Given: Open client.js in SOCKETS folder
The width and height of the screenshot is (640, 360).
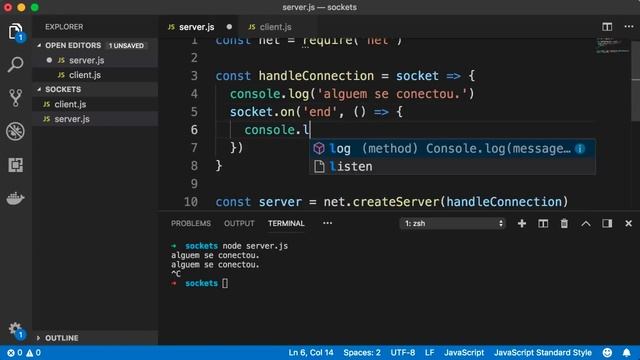Looking at the screenshot, I should pos(95,104).
